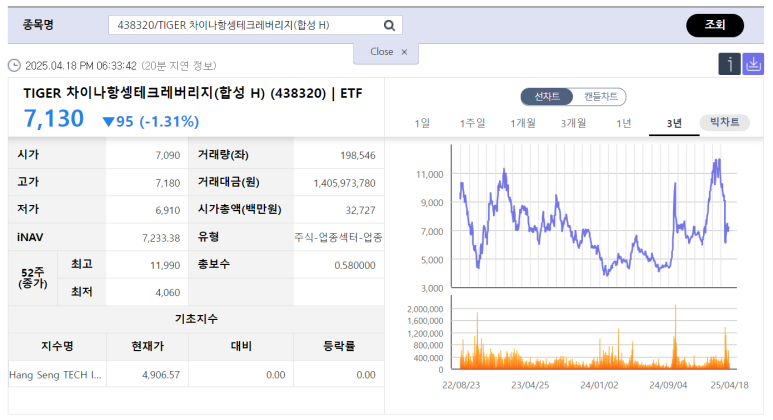Open the info icon button
773x420 pixels.
[729, 64]
